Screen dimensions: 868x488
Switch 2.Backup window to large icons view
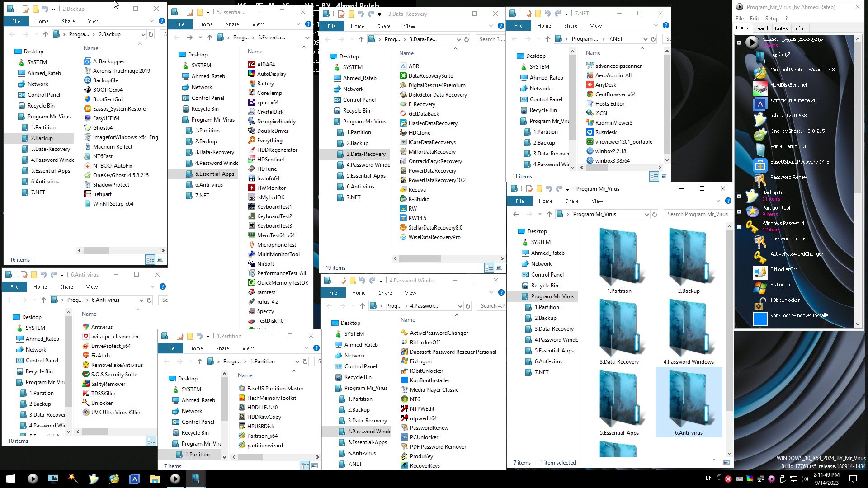pos(160,259)
